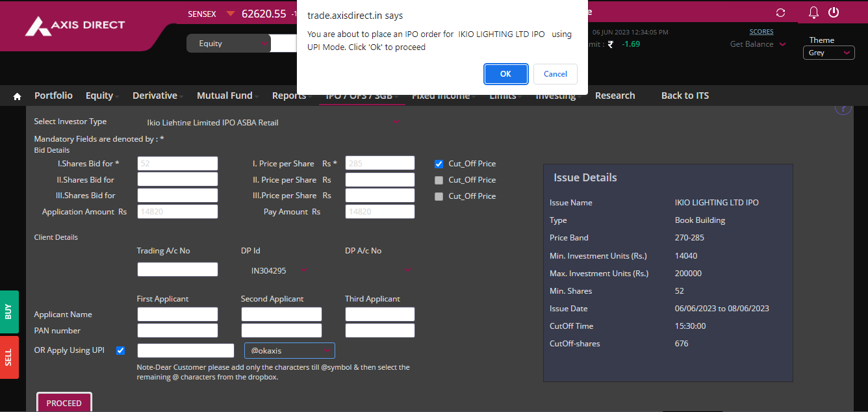Click the SCORES link
Image resolution: width=868 pixels, height=412 pixels.
click(x=761, y=32)
